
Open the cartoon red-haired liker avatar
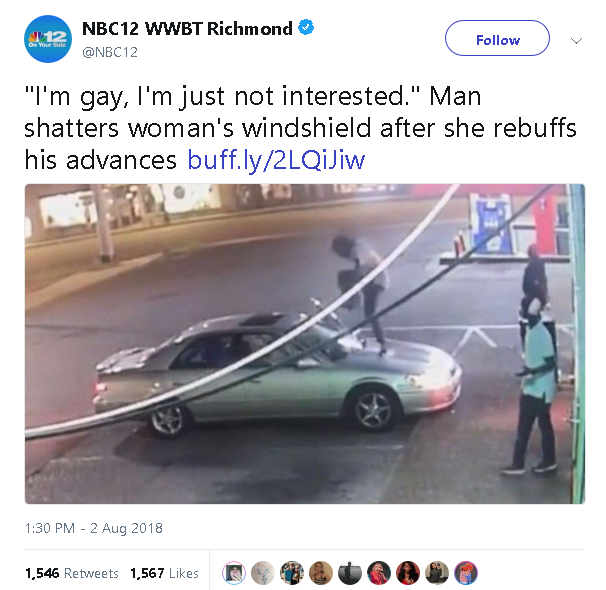tap(466, 573)
